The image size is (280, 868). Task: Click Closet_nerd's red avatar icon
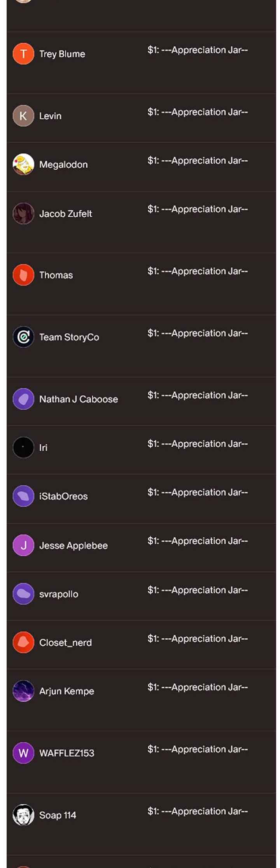(23, 642)
